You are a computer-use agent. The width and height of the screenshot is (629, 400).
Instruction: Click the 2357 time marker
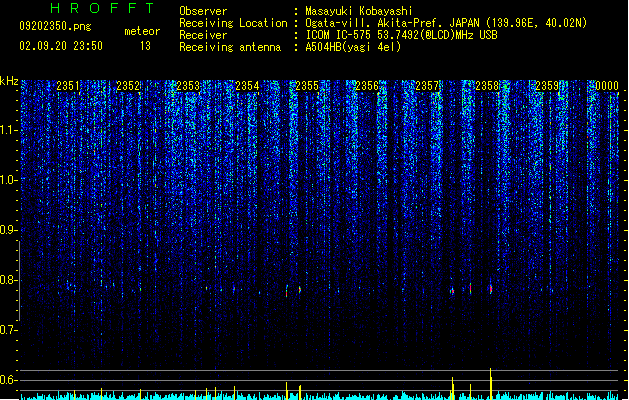point(427,85)
